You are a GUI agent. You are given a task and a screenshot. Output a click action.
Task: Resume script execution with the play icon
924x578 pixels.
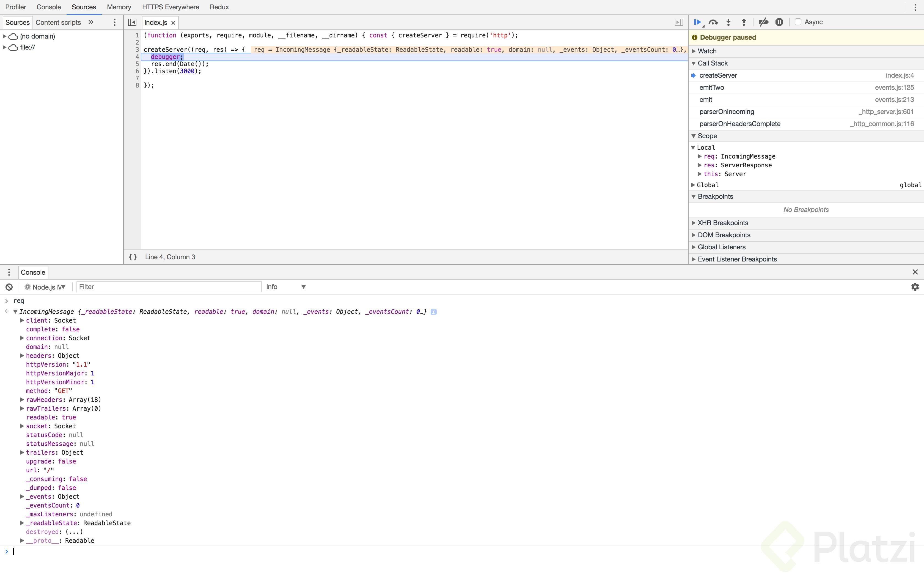[x=698, y=22]
